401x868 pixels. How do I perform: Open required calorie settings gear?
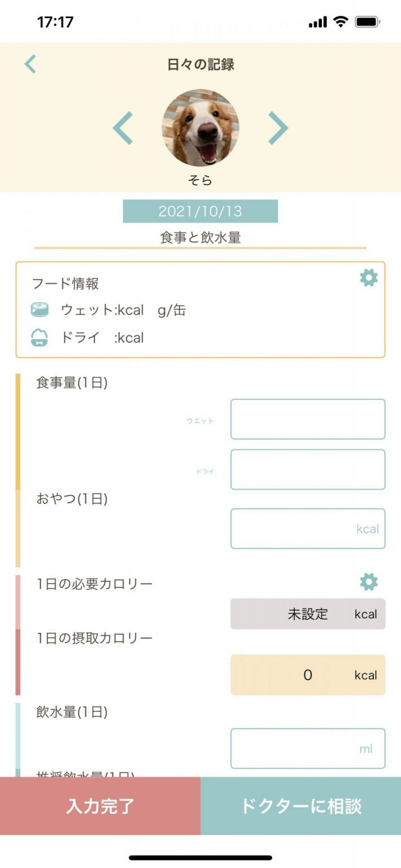coord(369,582)
